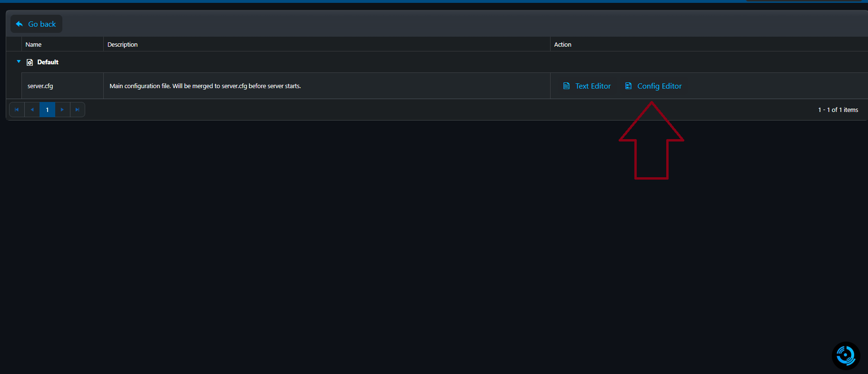Click the Text Editor document icon
Image resolution: width=868 pixels, height=374 pixels.
(566, 86)
